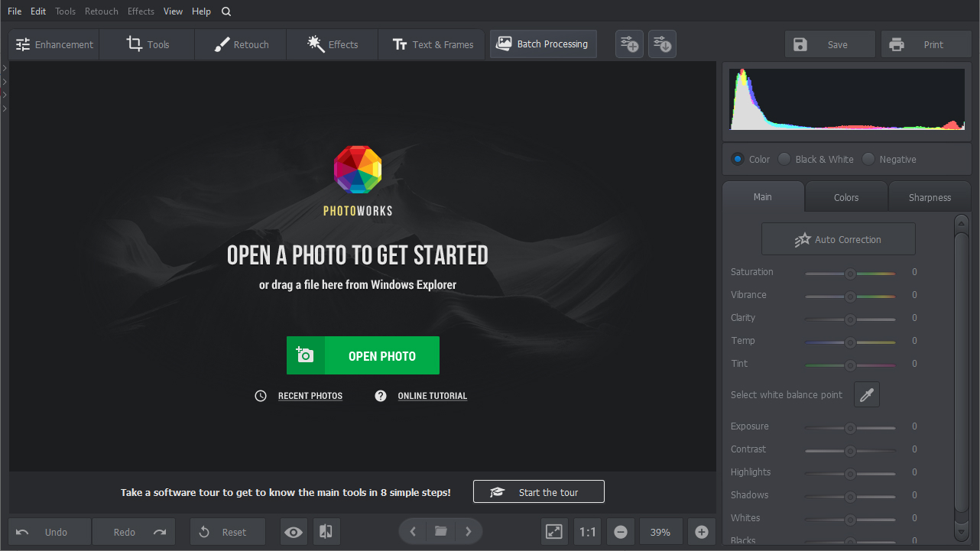This screenshot has width=980, height=551.
Task: Click the Exposure slider handle
Action: (850, 428)
